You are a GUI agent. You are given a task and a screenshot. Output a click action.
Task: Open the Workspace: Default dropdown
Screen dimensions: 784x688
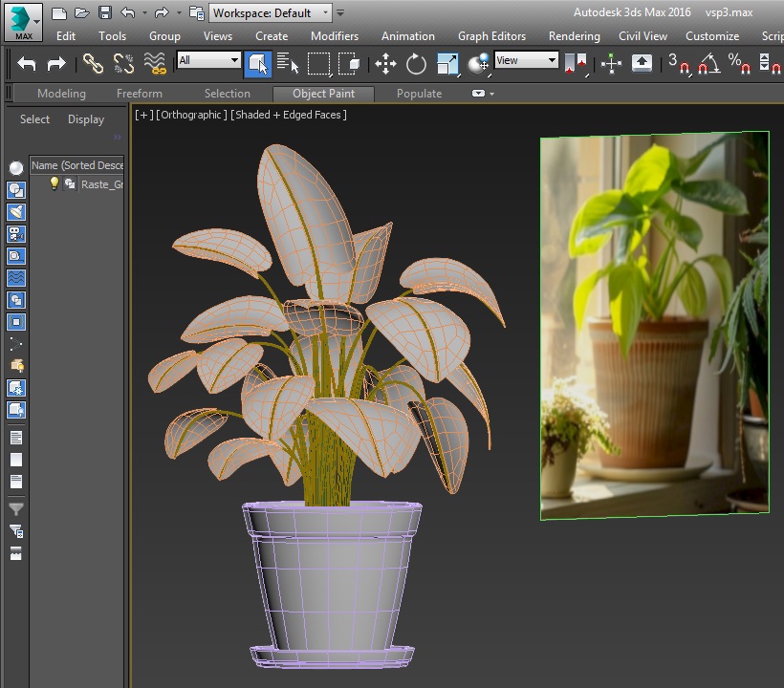click(270, 12)
